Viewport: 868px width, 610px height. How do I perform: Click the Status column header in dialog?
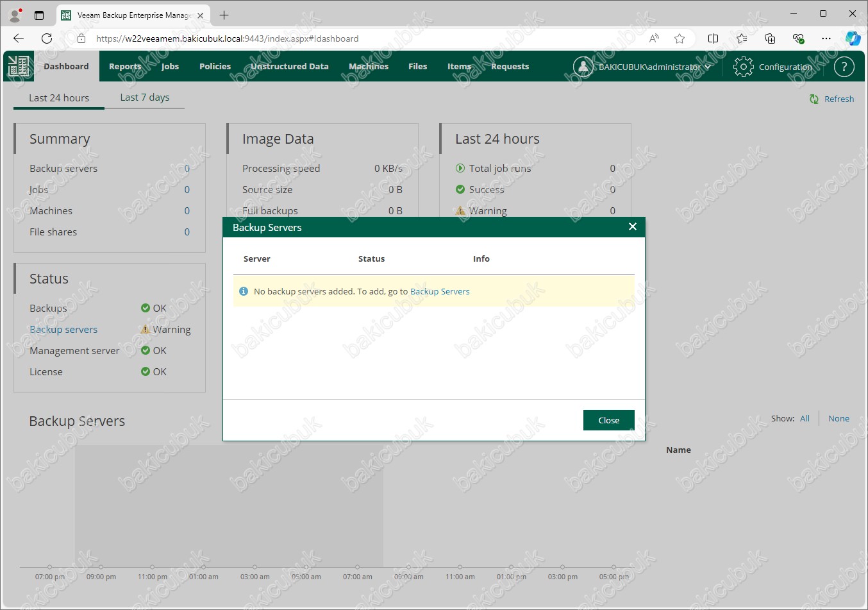tap(372, 258)
